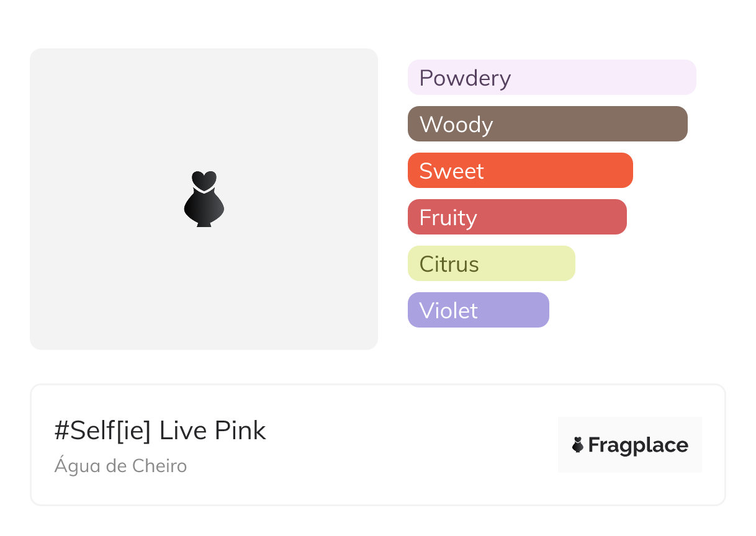Click the "Citrus" label text
Viewport: 756px width, 536px height.
point(449,264)
